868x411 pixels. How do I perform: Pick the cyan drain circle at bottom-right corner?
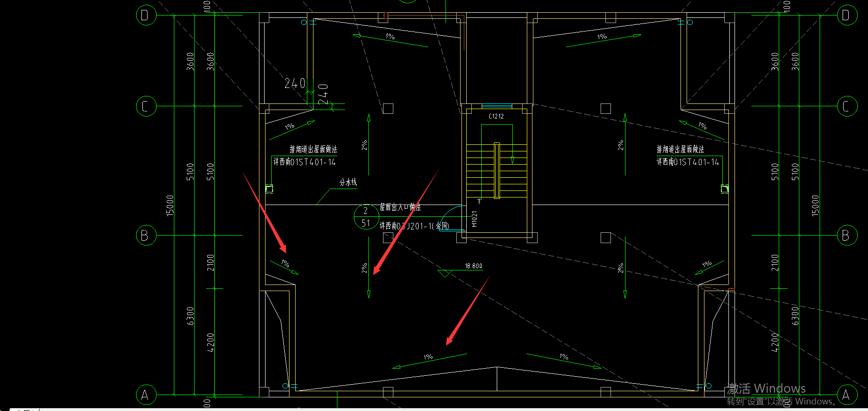[709, 386]
